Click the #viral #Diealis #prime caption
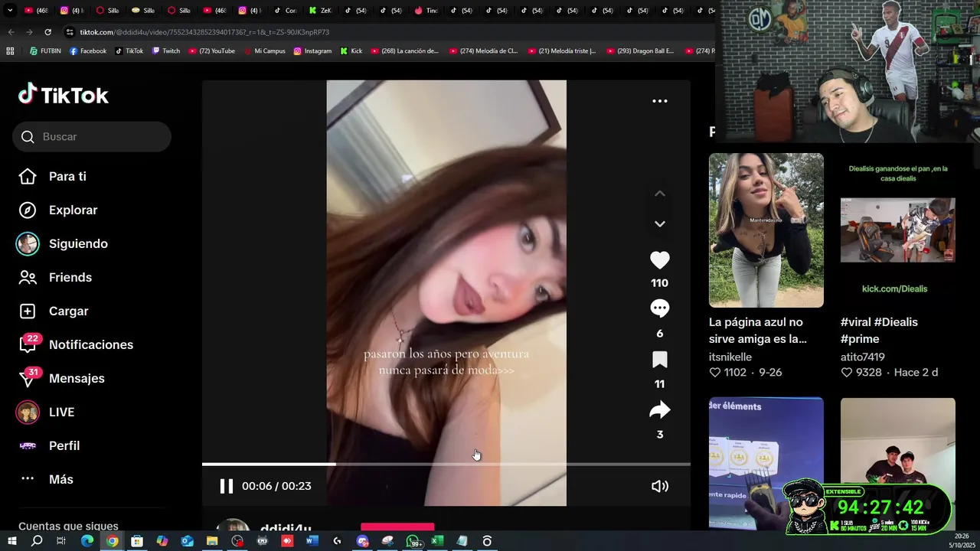The height and width of the screenshot is (551, 980). pos(879,331)
